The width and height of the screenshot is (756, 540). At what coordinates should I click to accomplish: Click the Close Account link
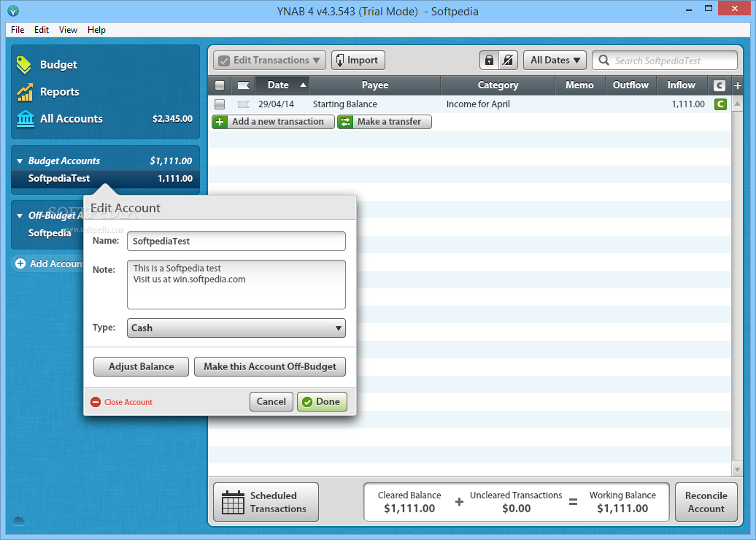tap(128, 402)
